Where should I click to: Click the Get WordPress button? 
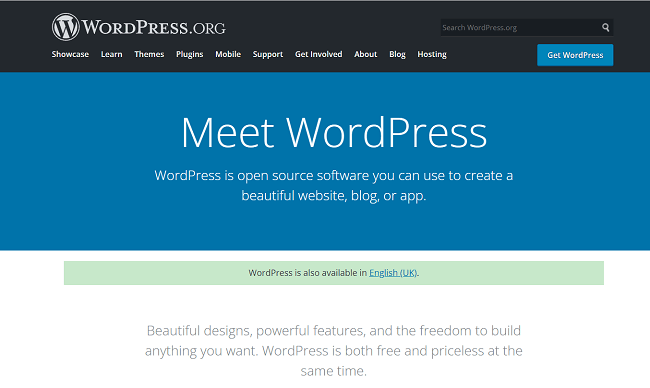[x=575, y=55]
